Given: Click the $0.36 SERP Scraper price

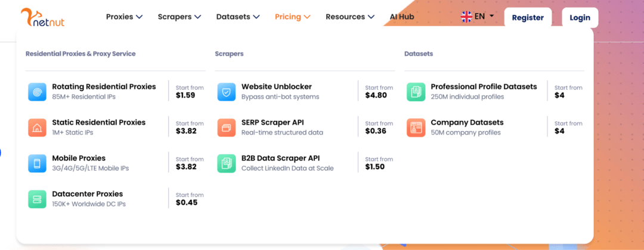Looking at the screenshot, I should coord(376,131).
